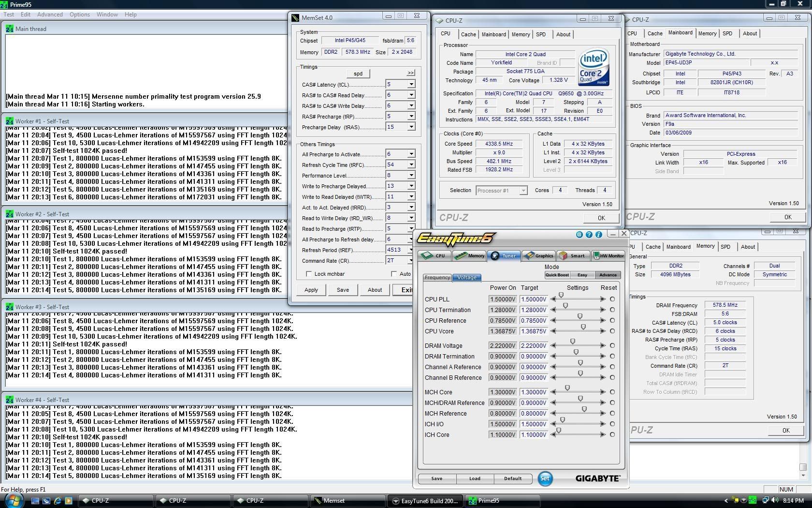Open the EasyTune6 CPU tab
Screen dimensions: 812x508
point(434,255)
